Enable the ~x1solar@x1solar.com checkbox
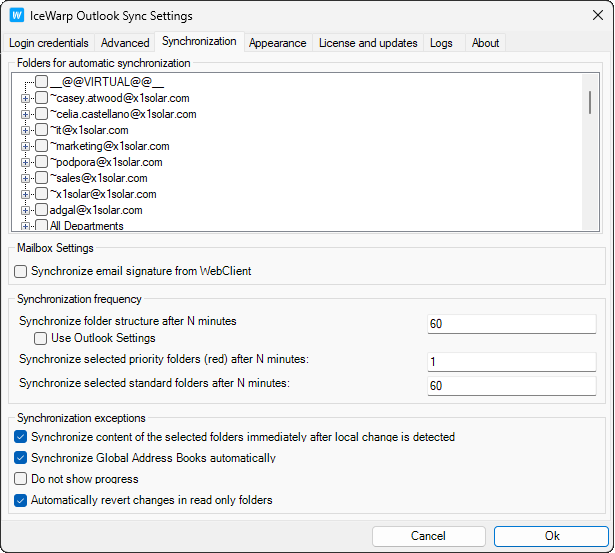 pos(42,194)
